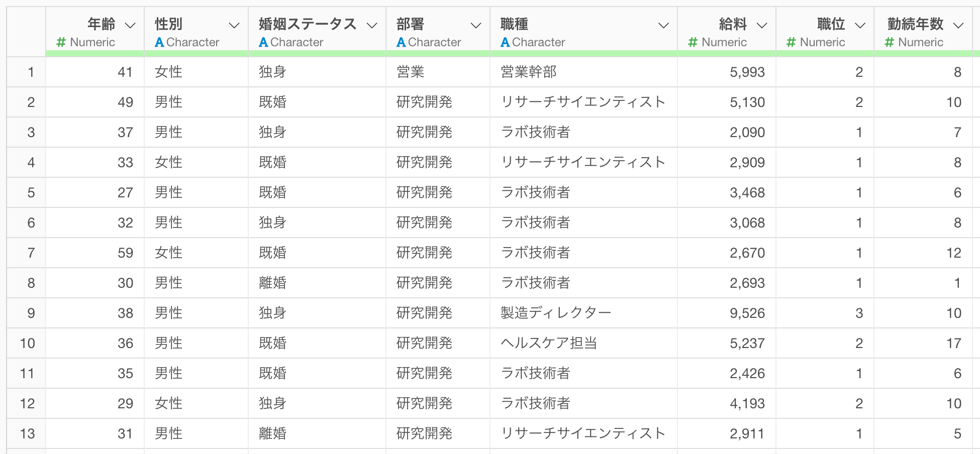
Task: Expand the 婚姻ステータス column menu
Action: (x=372, y=25)
